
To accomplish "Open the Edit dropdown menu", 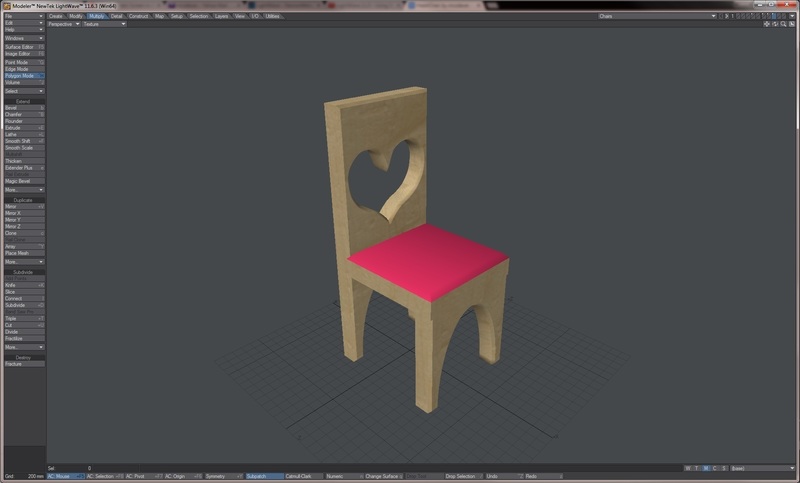I will coord(24,23).
